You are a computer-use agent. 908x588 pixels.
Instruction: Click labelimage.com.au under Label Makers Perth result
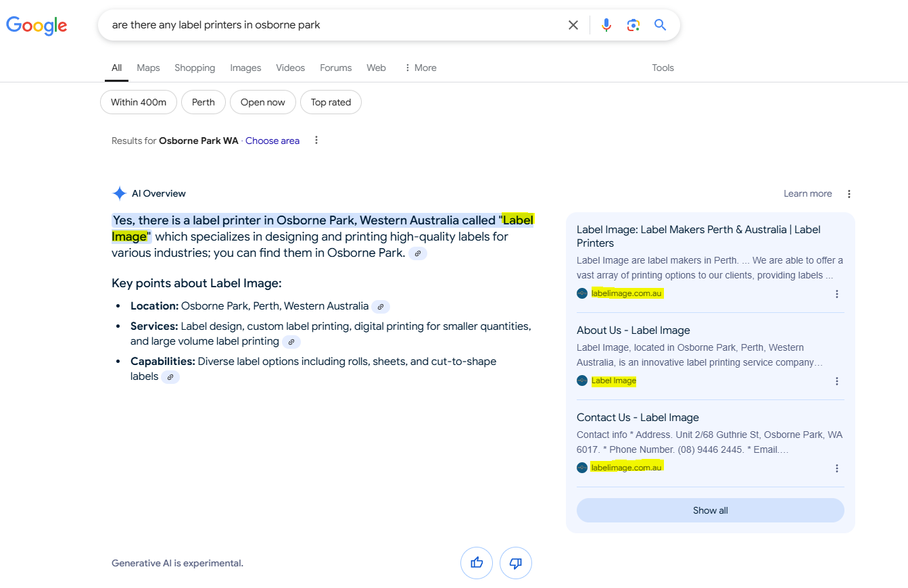[x=627, y=293]
